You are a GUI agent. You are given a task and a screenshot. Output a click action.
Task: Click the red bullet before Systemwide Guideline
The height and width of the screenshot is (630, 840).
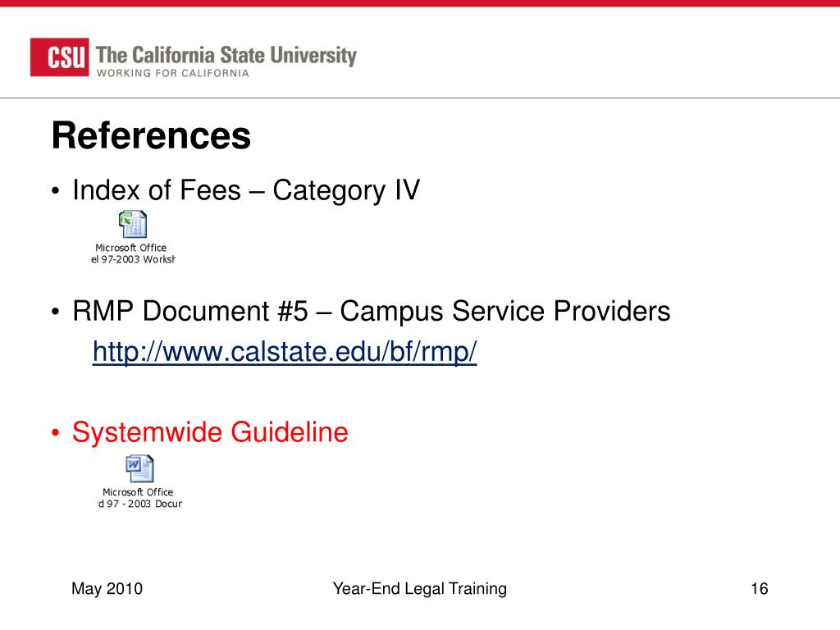click(x=56, y=433)
